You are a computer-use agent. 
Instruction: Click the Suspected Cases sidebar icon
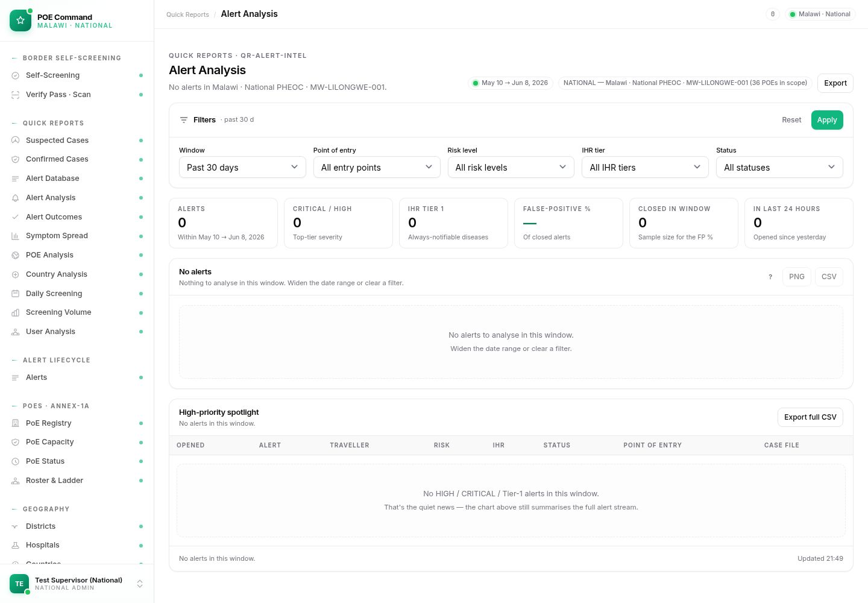[x=16, y=140]
